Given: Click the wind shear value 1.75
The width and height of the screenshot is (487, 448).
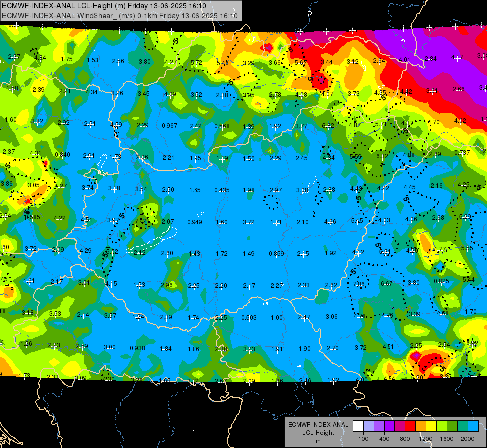Looking at the screenshot, I should tap(67, 59).
